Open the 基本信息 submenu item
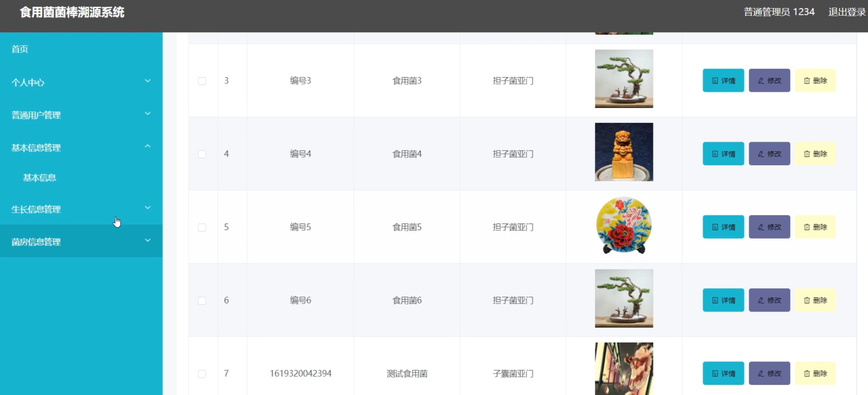The width and height of the screenshot is (868, 395). coord(81,177)
